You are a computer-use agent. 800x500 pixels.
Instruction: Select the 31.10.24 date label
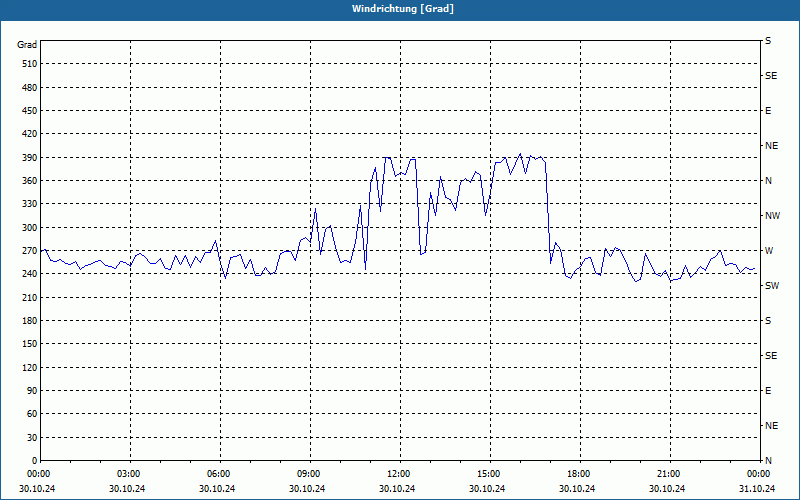(757, 489)
